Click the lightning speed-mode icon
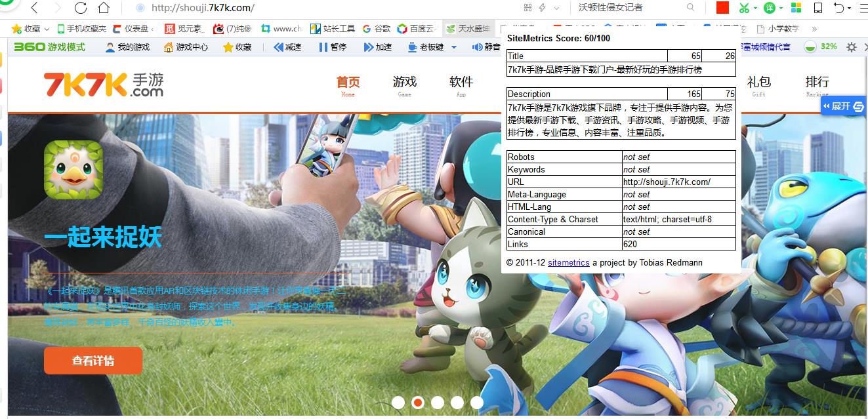Screen dimensions: 868x419 542,8
